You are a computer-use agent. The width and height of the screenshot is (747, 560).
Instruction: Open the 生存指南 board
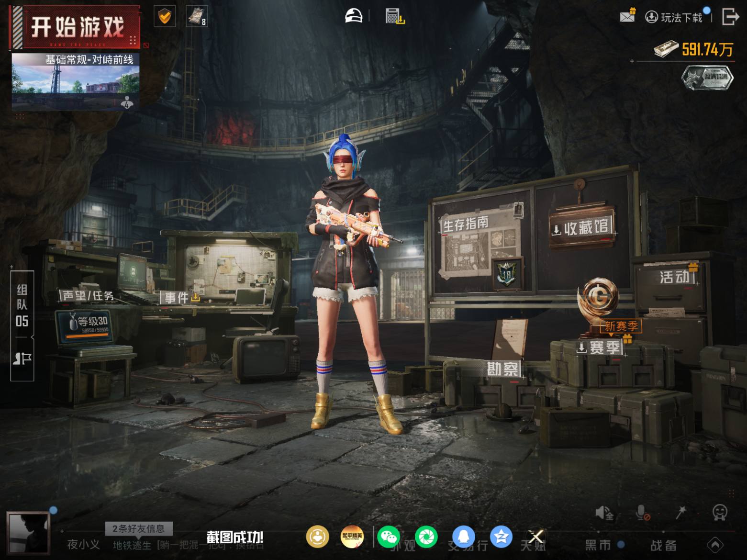pos(465,224)
